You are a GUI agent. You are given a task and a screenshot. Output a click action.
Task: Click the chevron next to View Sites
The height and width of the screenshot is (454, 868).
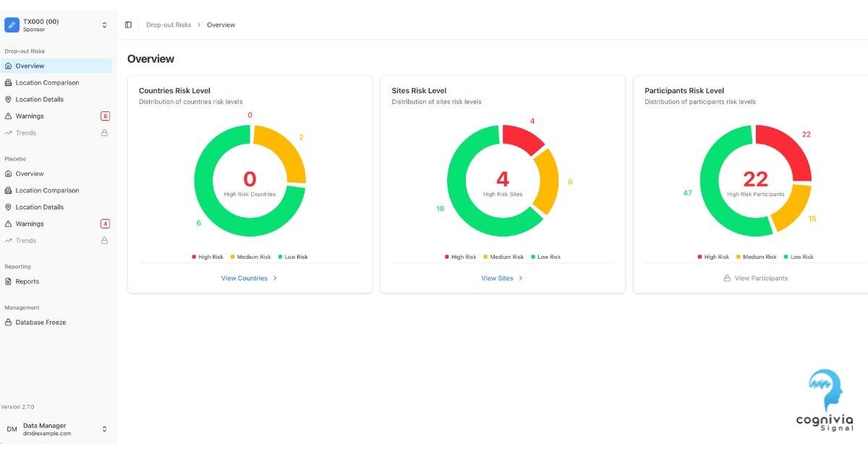click(521, 278)
